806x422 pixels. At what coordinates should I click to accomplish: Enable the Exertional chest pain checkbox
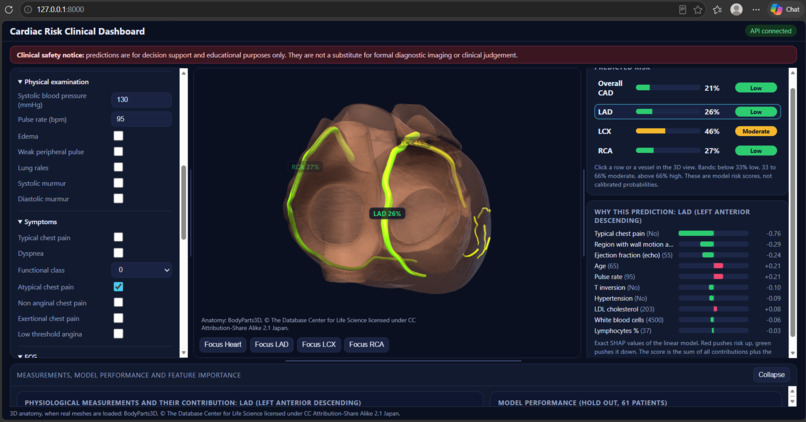[x=118, y=318]
